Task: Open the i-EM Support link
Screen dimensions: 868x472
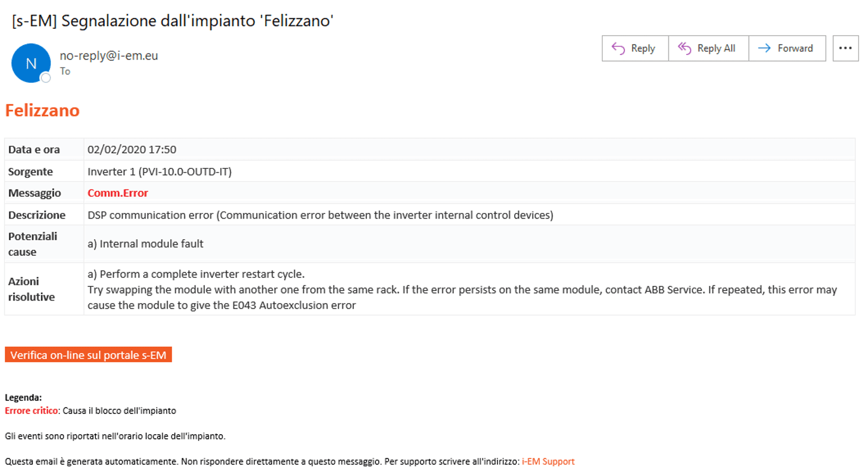Action: point(548,462)
